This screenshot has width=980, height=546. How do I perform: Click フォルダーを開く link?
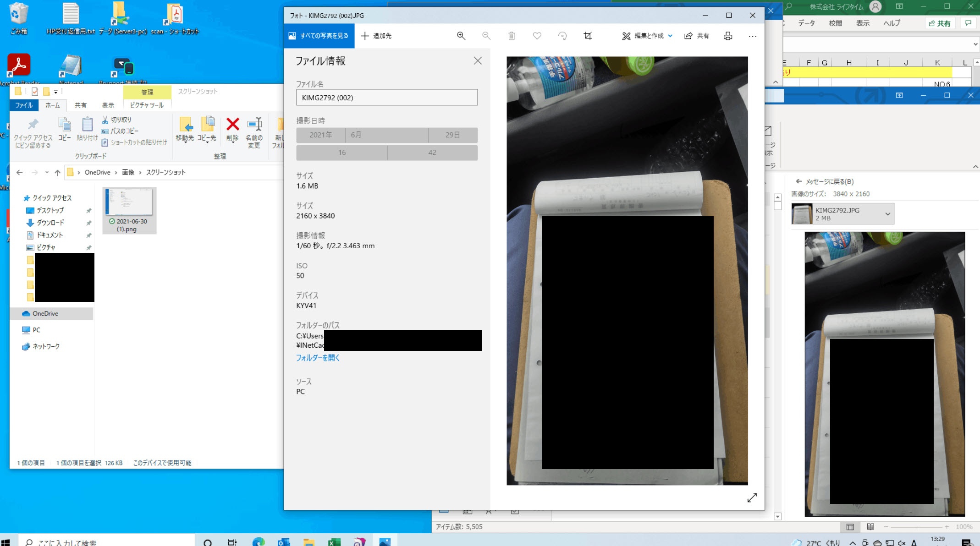point(318,358)
